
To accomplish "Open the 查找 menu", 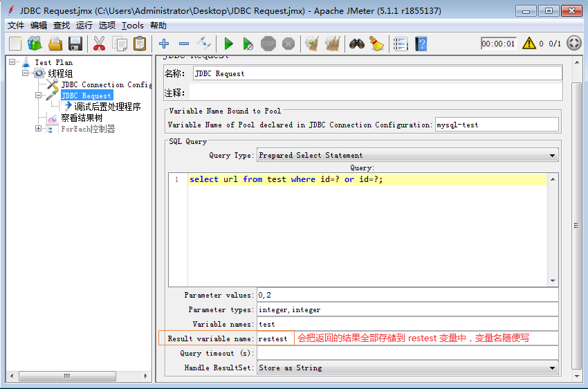I will [x=62, y=26].
